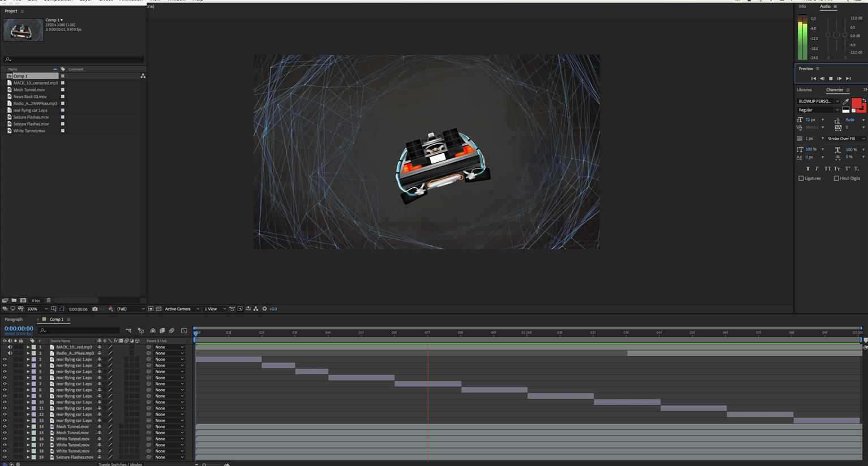The width and height of the screenshot is (868, 466).
Task: Open the font family dropdown BLOWUP PERSO
Action: coord(818,101)
